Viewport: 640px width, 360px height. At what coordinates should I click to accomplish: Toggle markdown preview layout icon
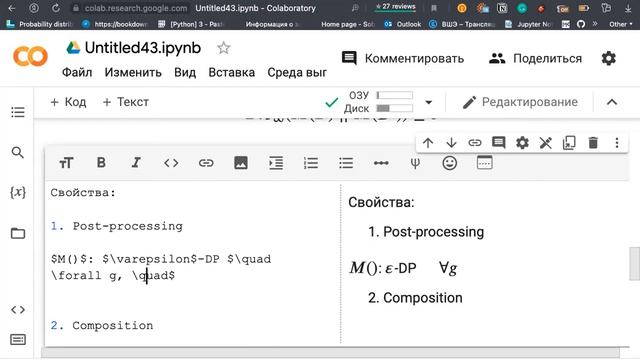(484, 162)
